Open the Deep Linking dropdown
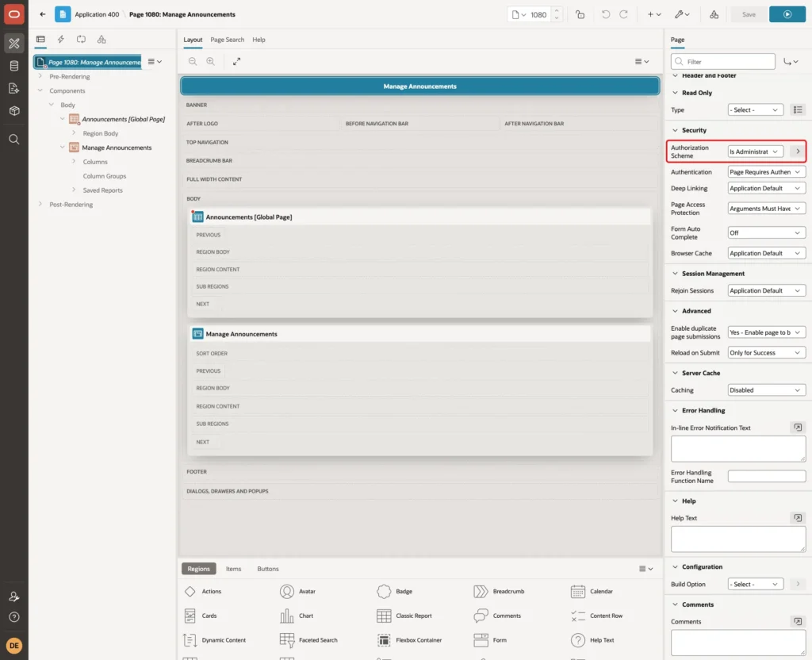Screen dimensions: 812x660 767,188
